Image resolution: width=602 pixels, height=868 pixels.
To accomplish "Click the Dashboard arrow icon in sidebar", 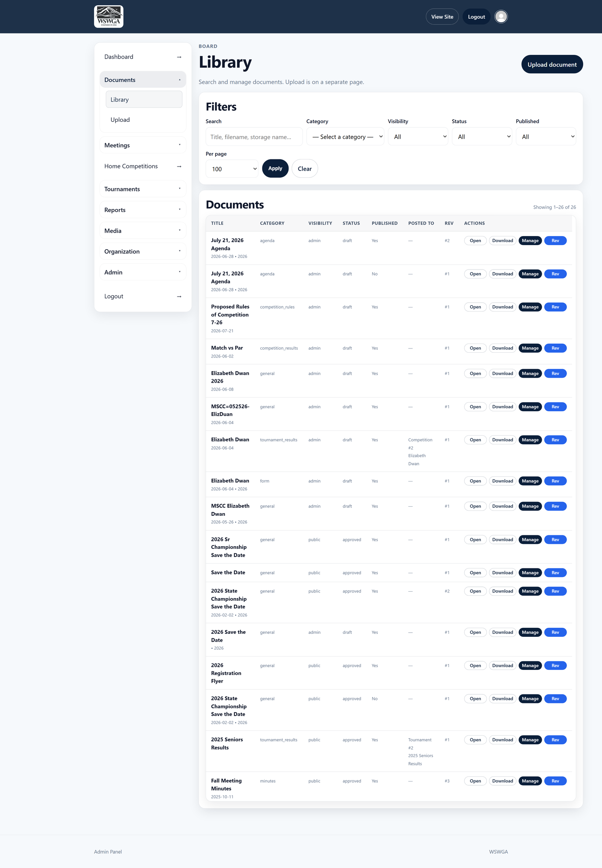I will (x=179, y=57).
